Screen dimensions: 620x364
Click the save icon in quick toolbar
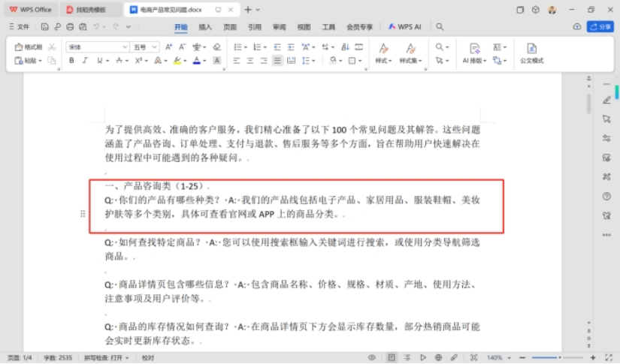pyautogui.click(x=45, y=26)
